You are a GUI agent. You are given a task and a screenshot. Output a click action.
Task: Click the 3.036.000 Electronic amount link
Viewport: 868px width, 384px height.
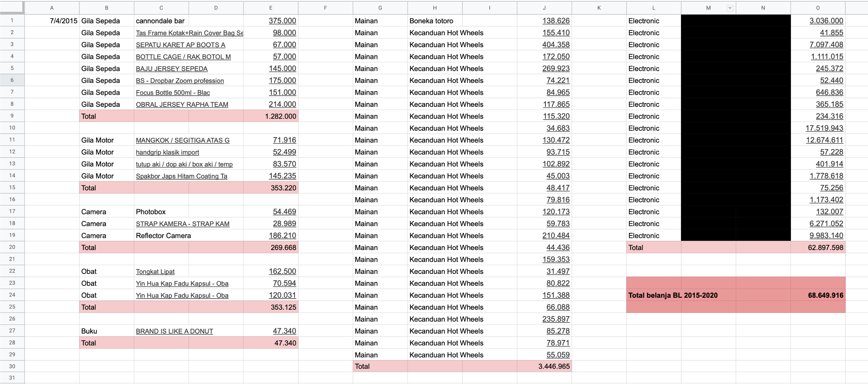(x=826, y=21)
